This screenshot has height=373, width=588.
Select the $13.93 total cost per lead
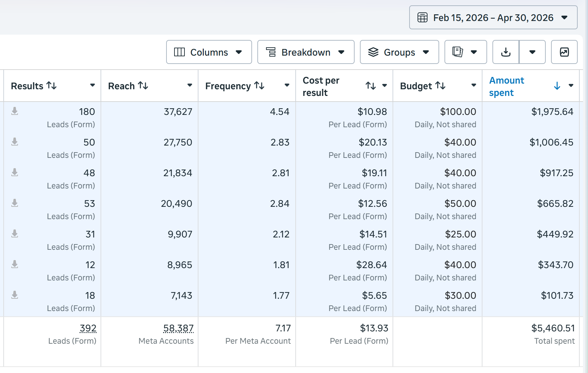[374, 328]
